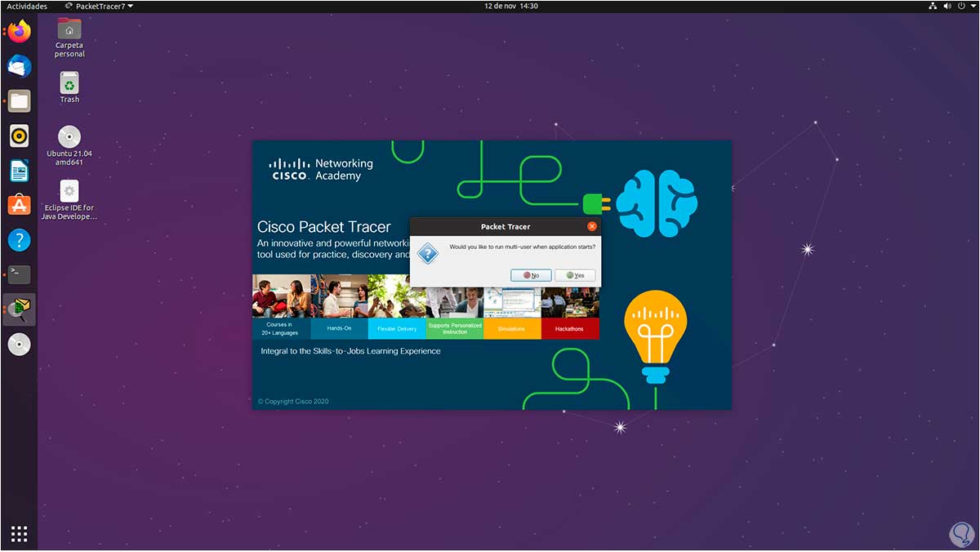The height and width of the screenshot is (552, 980).
Task: Open the Trash desktop icon
Action: tap(69, 87)
